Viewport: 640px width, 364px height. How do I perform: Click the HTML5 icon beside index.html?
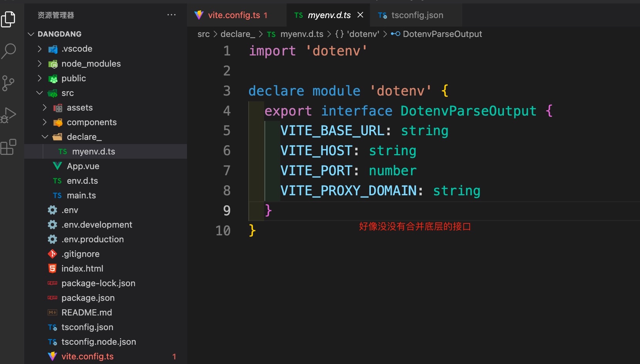(52, 268)
